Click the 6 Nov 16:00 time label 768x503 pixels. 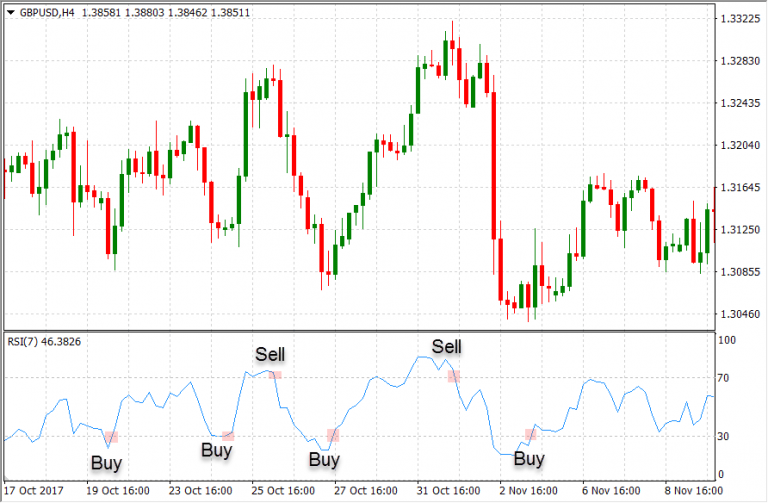[611, 490]
